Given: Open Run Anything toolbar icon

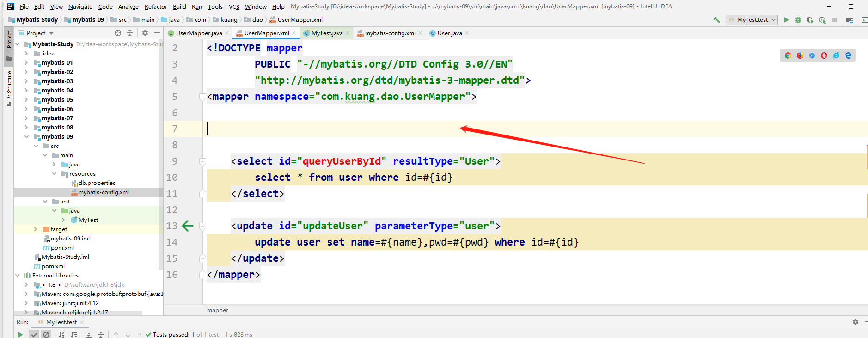Looking at the screenshot, I should (x=864, y=20).
